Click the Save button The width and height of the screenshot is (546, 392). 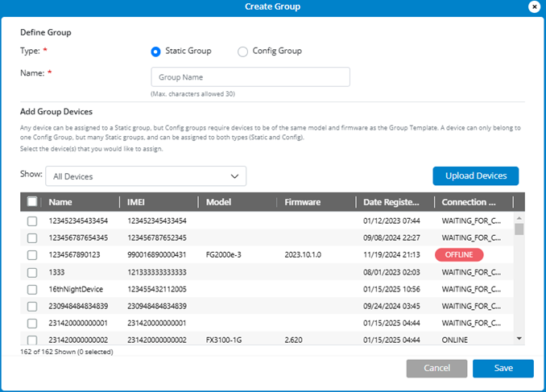pyautogui.click(x=503, y=368)
